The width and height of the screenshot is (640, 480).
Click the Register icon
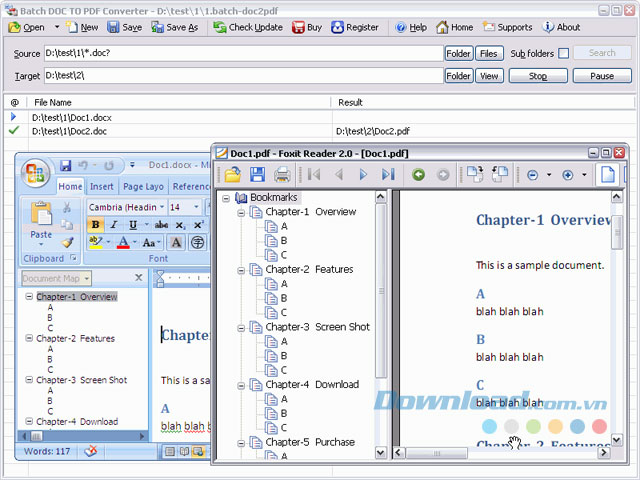point(337,27)
